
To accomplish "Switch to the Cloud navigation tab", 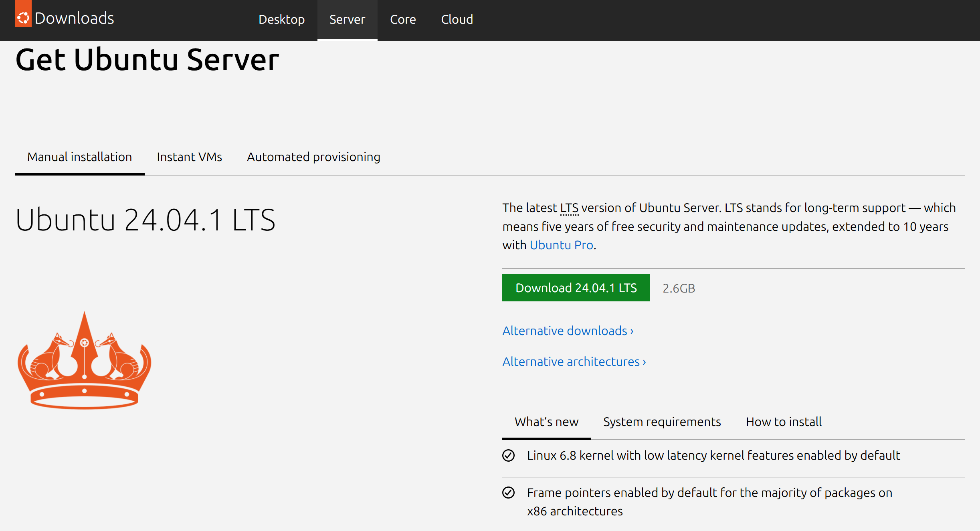I will coord(457,19).
